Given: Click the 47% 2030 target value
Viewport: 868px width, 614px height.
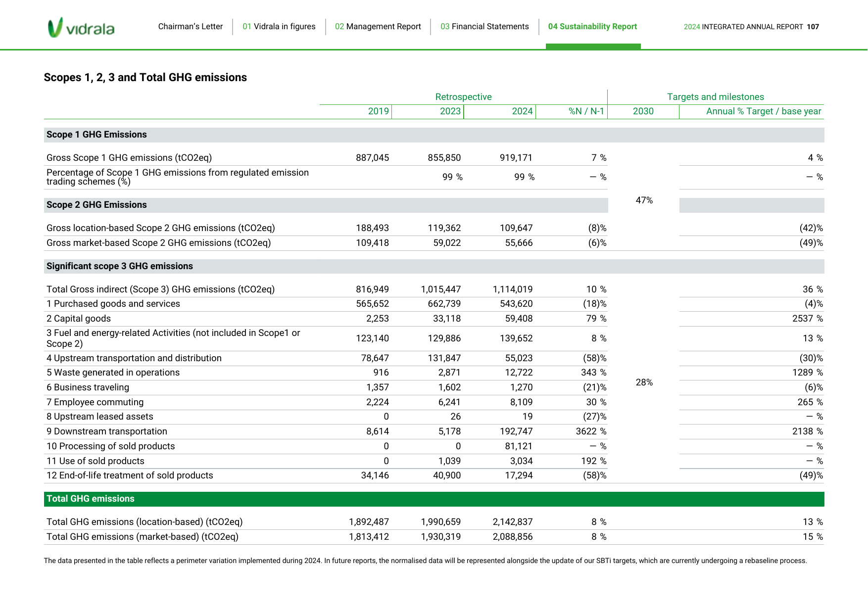Looking at the screenshot, I should pyautogui.click(x=644, y=200).
